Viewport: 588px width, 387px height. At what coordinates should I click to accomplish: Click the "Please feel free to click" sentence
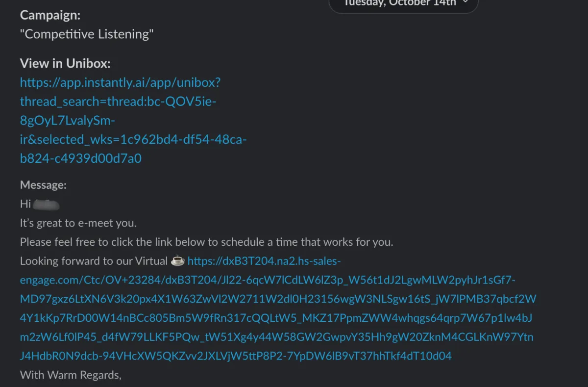(206, 242)
